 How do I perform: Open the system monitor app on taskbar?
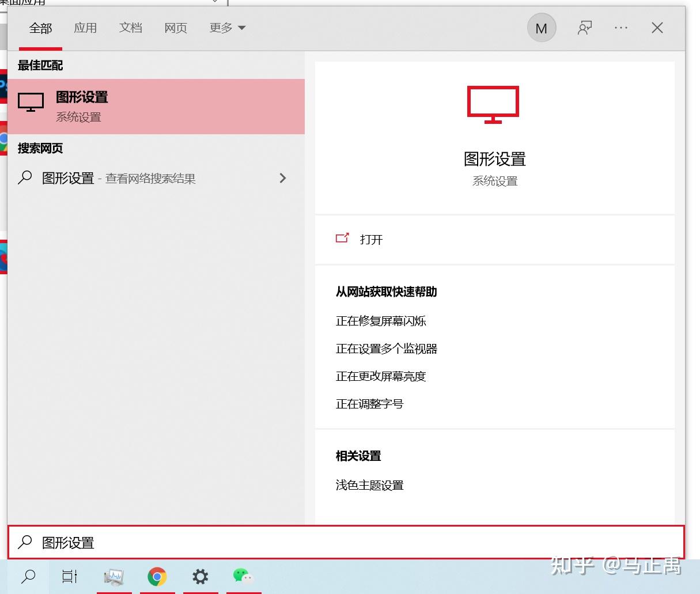(x=114, y=576)
